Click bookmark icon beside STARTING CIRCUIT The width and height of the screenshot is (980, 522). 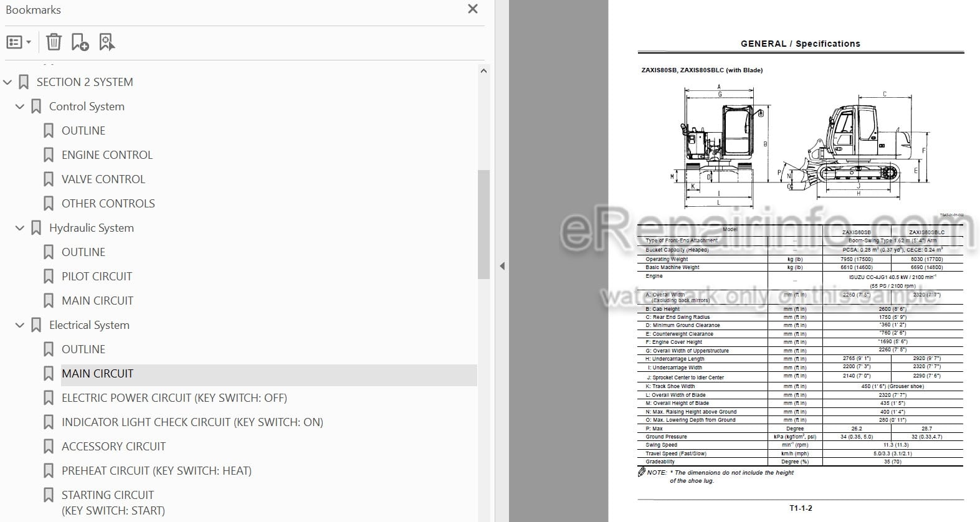tap(49, 495)
